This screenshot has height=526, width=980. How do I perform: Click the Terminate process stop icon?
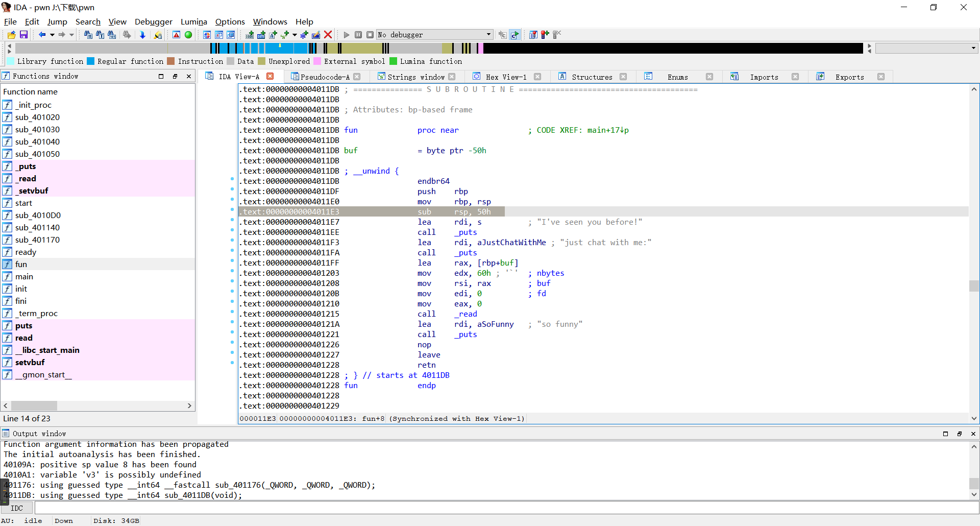[370, 35]
